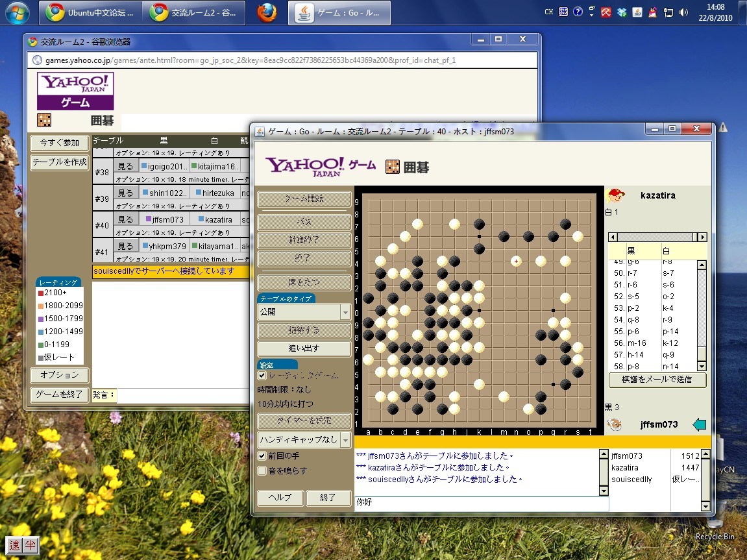
Task: Click テーブルを作成 in the lobby window
Action: pos(60,162)
